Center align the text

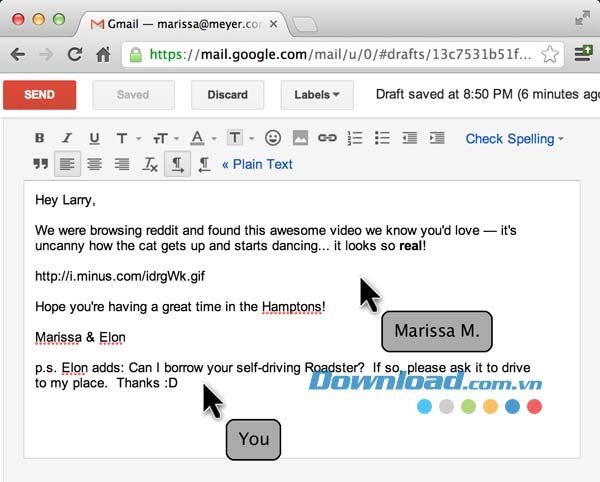(95, 165)
